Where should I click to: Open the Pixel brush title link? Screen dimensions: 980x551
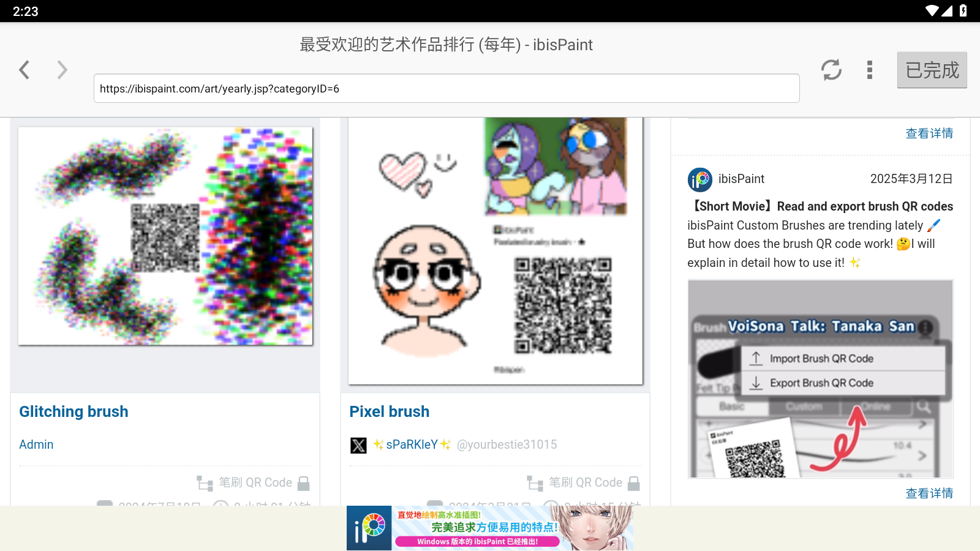pyautogui.click(x=390, y=411)
